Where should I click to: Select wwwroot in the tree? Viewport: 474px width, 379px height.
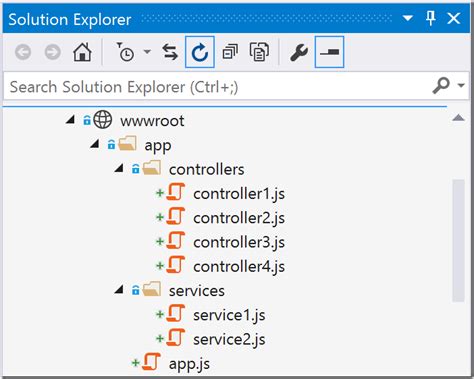[x=152, y=121]
